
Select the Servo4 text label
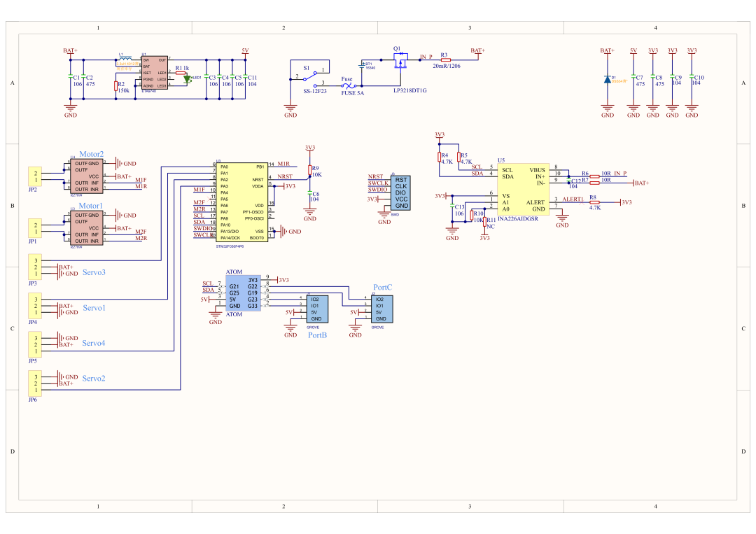click(94, 343)
